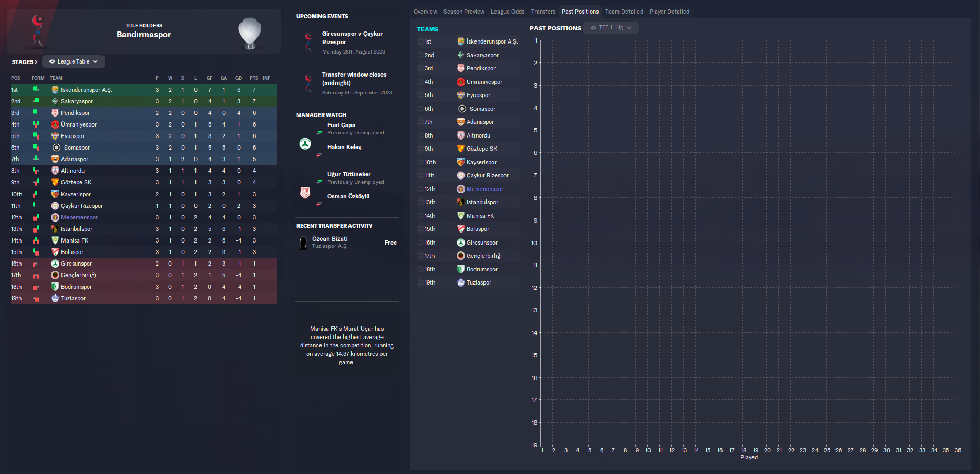
Task: Toggle Adanaspor circle in Teams list
Action: point(420,122)
